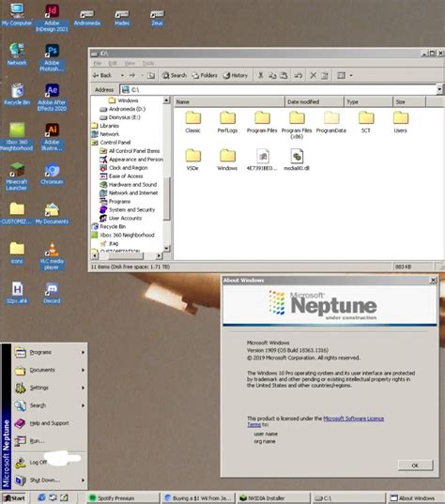Viewport: 445px width, 504px height.
Task: Open VLC media player desktop icon
Action: (x=52, y=256)
